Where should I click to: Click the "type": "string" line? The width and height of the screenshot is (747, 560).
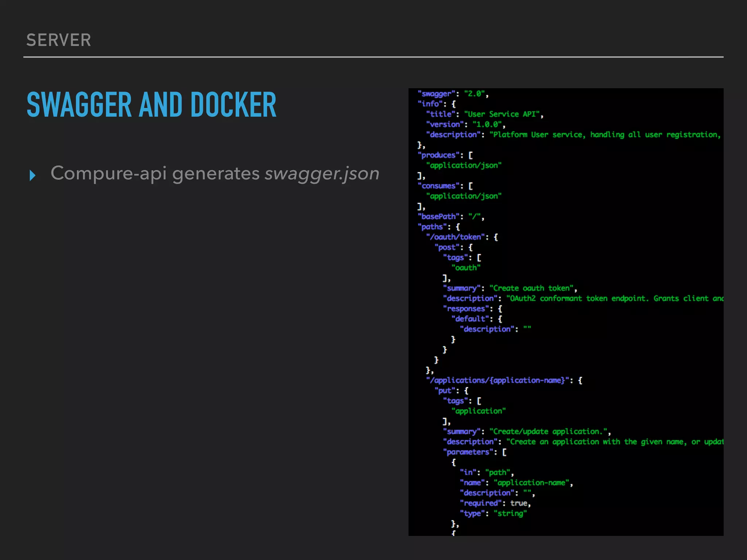pos(494,513)
